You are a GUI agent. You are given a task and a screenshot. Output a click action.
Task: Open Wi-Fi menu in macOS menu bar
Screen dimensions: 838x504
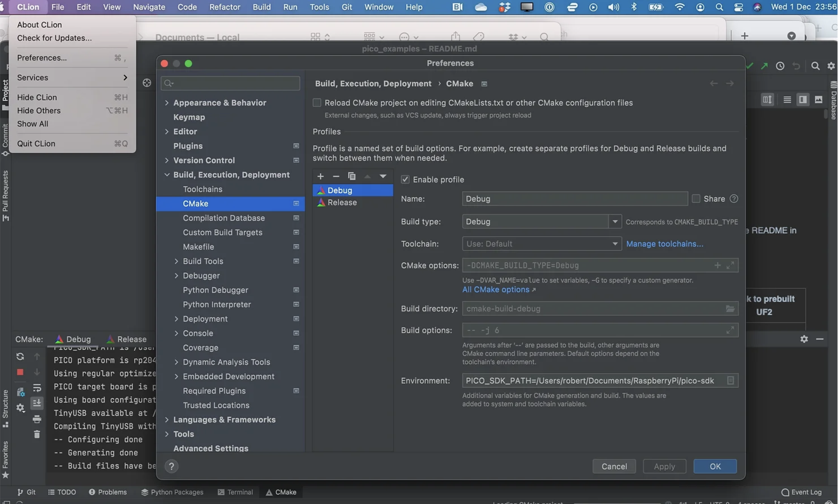[x=679, y=7]
